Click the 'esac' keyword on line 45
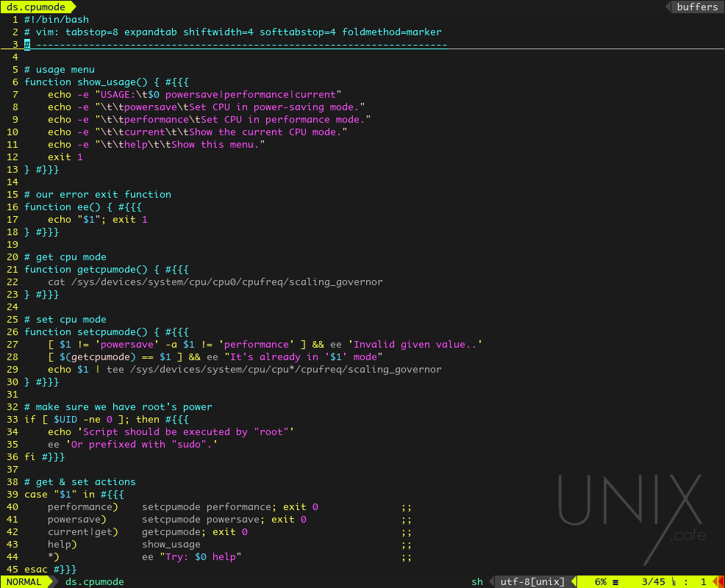Screen dimensions: 725x588 35,569
